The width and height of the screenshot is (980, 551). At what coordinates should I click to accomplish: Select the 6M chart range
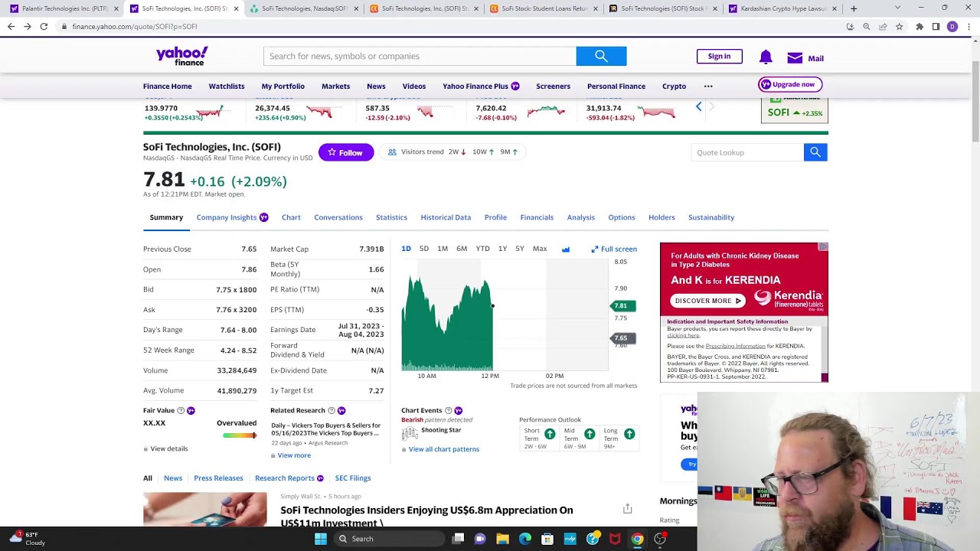pyautogui.click(x=462, y=249)
